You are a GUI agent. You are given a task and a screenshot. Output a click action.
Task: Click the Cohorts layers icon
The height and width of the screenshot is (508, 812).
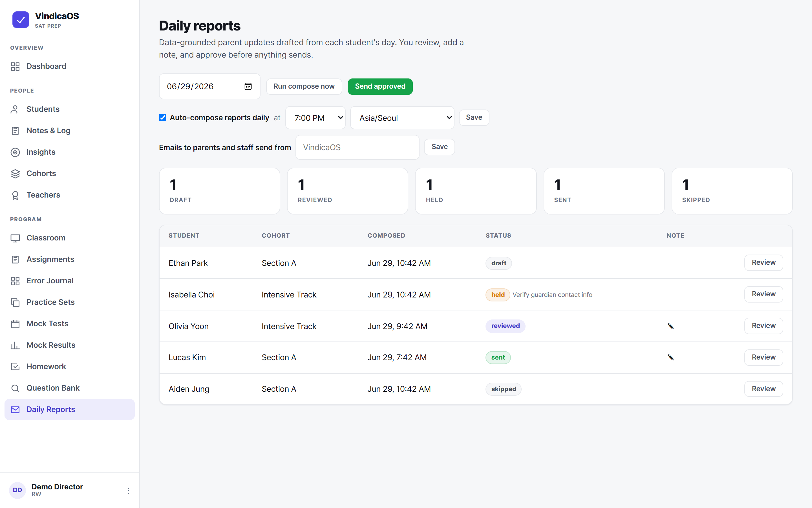point(15,174)
